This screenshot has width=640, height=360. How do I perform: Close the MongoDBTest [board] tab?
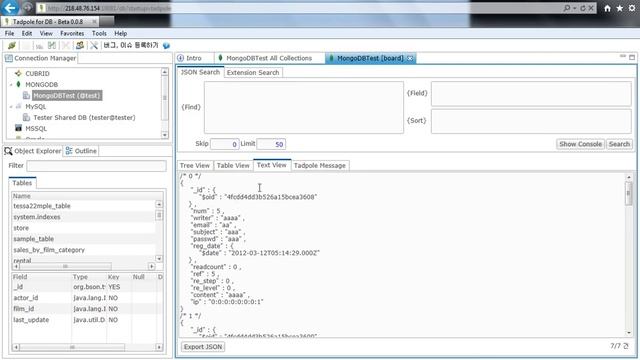(x=410, y=58)
